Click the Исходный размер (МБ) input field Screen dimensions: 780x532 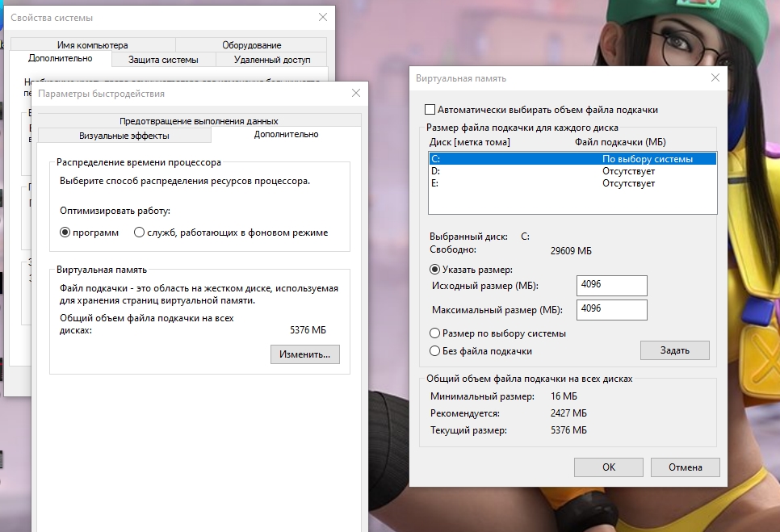coord(612,286)
